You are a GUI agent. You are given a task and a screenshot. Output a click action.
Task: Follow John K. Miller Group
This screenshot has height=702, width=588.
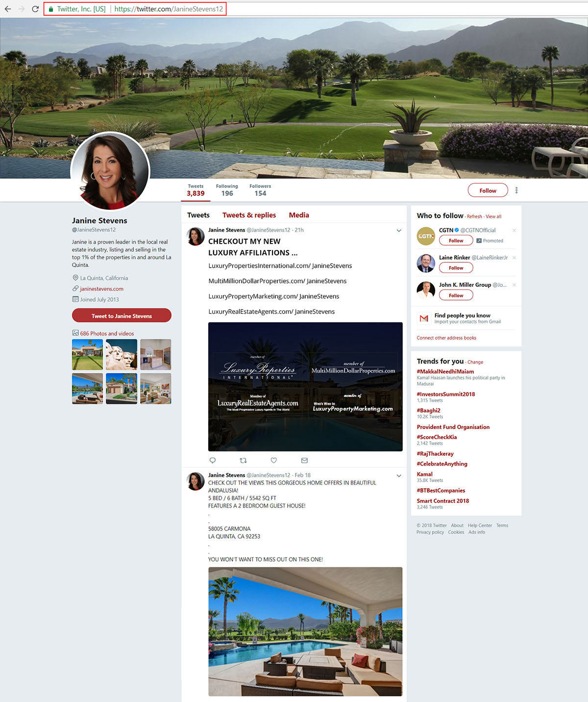(456, 295)
